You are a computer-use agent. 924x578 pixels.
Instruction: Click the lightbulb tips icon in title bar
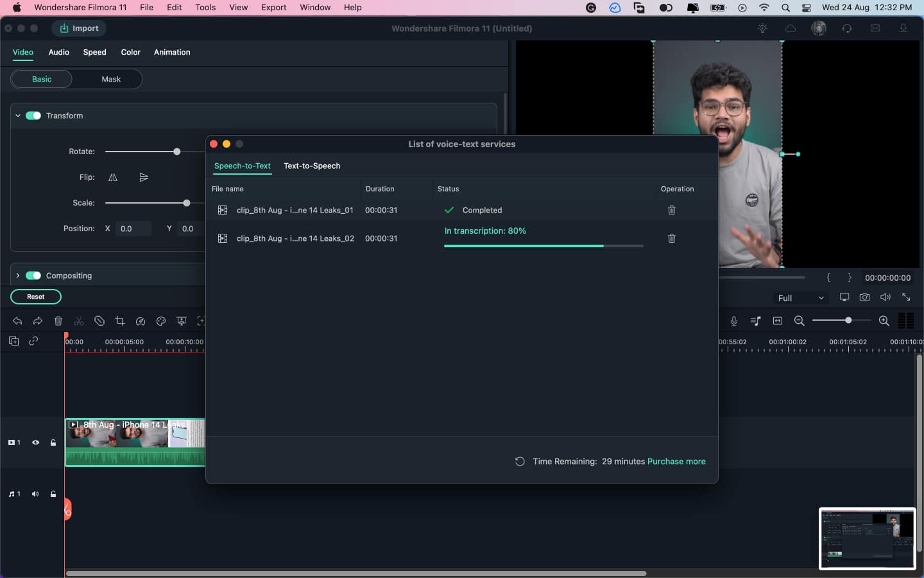point(762,28)
